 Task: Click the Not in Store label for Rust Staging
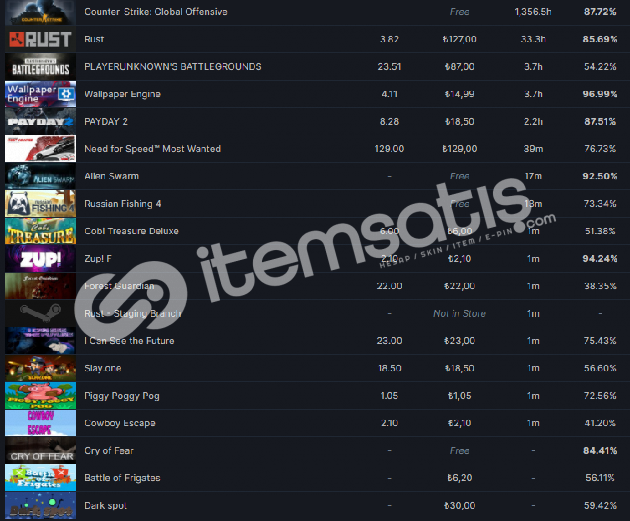tap(459, 313)
